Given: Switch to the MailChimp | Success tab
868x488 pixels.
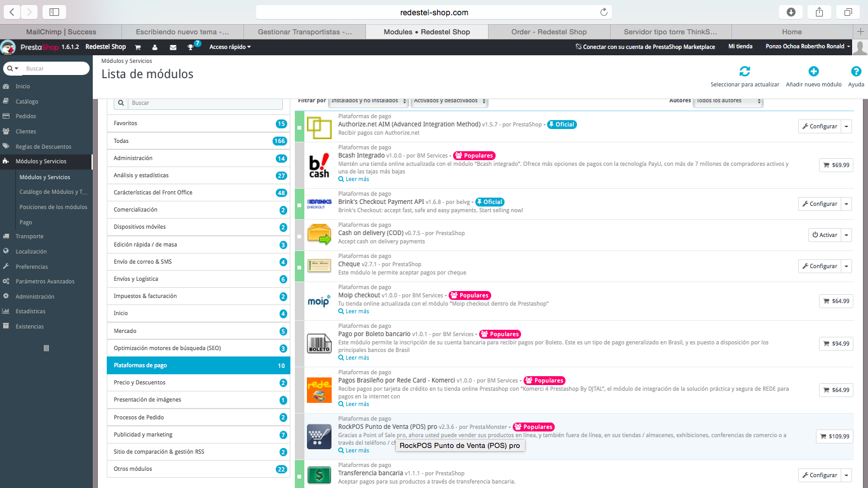Looking at the screenshot, I should 61,32.
